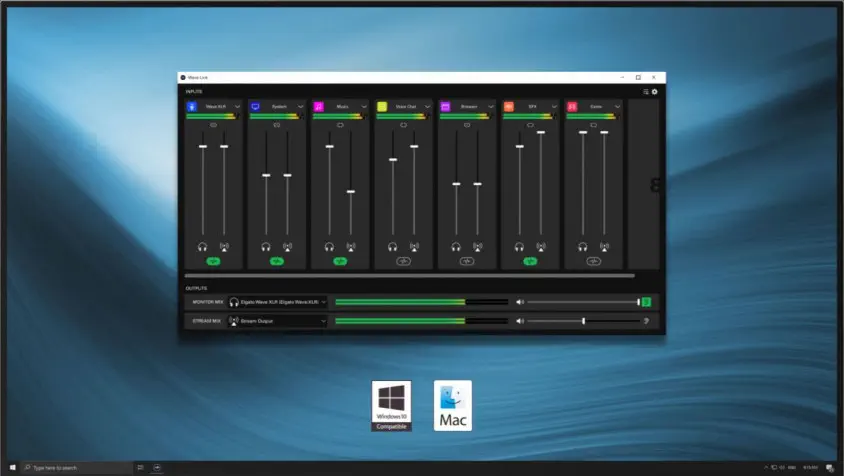Click Music stream volume fader handle
The width and height of the screenshot is (844, 476).
[x=351, y=192]
